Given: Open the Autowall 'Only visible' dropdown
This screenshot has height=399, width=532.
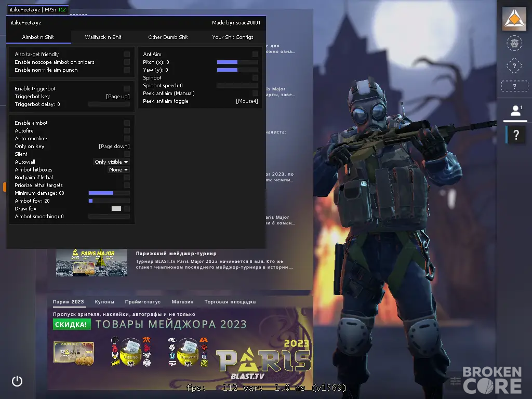Looking at the screenshot, I should coord(111,162).
